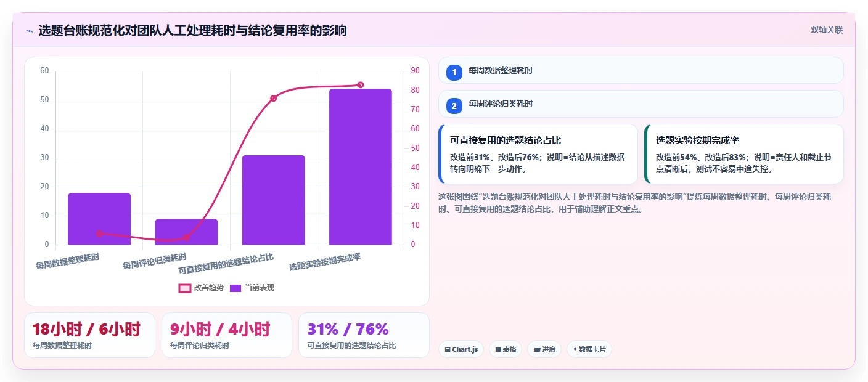Screen dimensions: 868x382
Task: Click the purple bar for 每周数据整理耗时
Action: click(99, 219)
